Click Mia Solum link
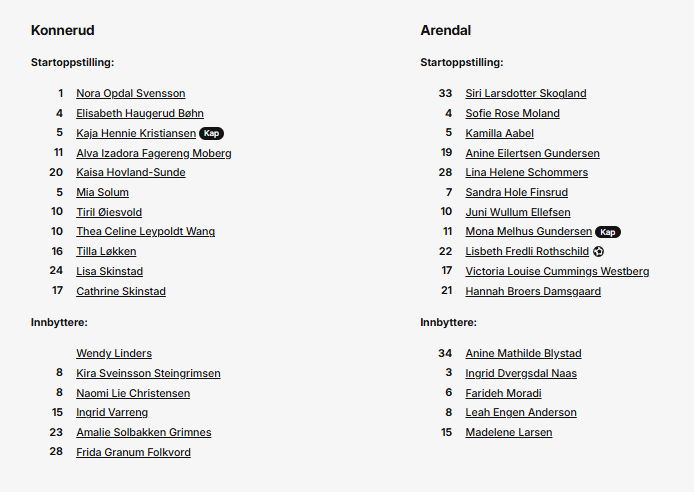Viewport: 694px width, 492px height. pos(102,192)
